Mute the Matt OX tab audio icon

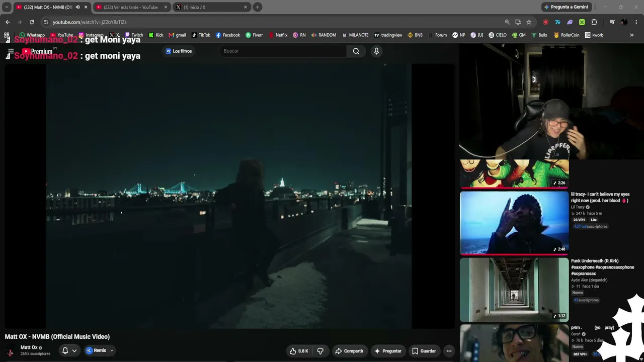tap(77, 7)
